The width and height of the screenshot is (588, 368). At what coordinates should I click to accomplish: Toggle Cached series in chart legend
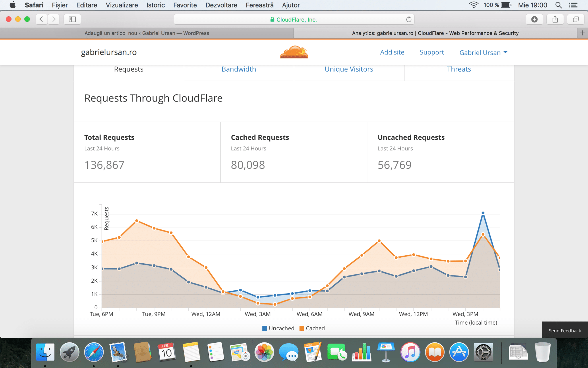click(x=312, y=328)
